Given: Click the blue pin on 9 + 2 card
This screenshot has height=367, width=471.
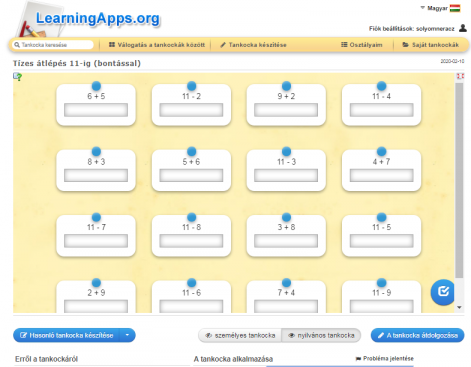Looking at the screenshot, I should pos(286,86).
